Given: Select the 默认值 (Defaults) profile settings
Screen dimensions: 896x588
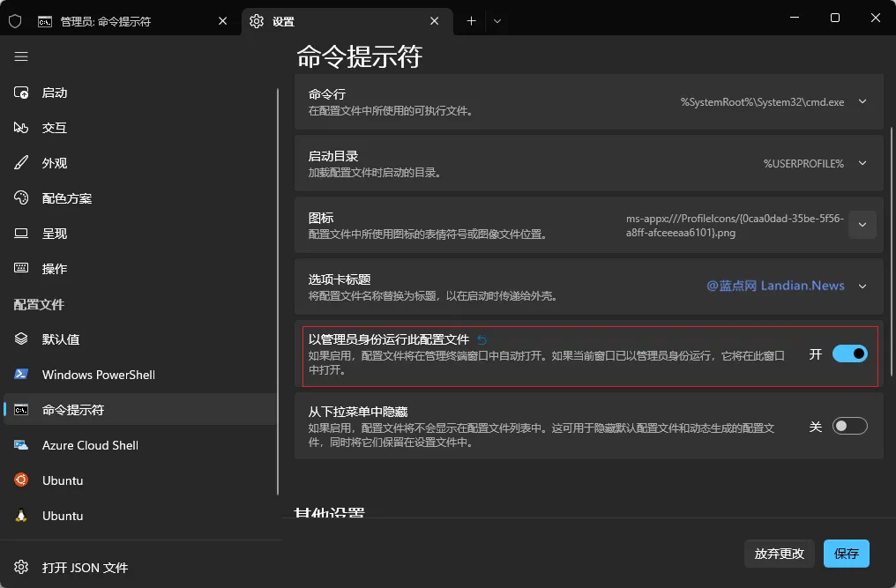Looking at the screenshot, I should pos(57,339).
